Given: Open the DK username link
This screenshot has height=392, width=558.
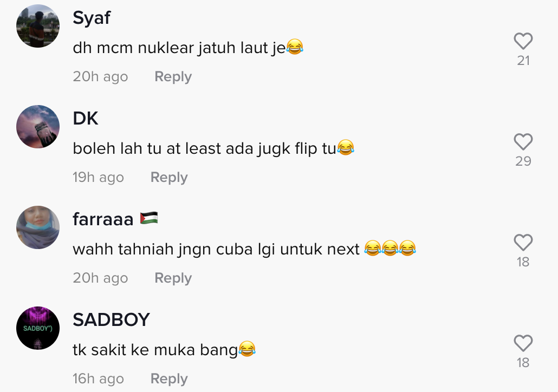Looking at the screenshot, I should [86, 118].
